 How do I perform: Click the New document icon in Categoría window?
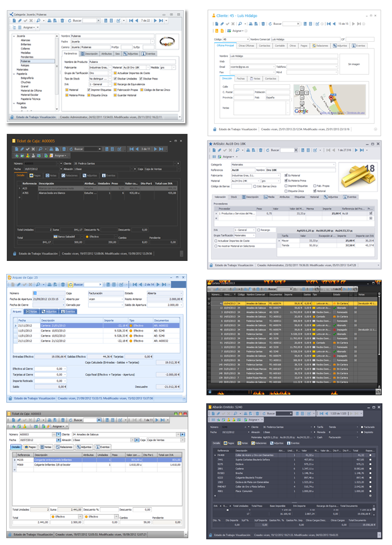(14, 21)
